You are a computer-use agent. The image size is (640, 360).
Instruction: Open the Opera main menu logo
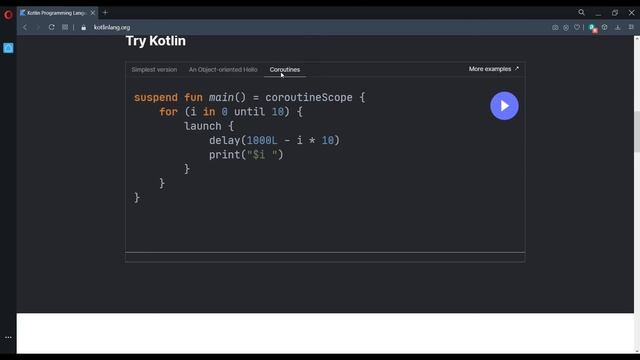[x=8, y=15]
